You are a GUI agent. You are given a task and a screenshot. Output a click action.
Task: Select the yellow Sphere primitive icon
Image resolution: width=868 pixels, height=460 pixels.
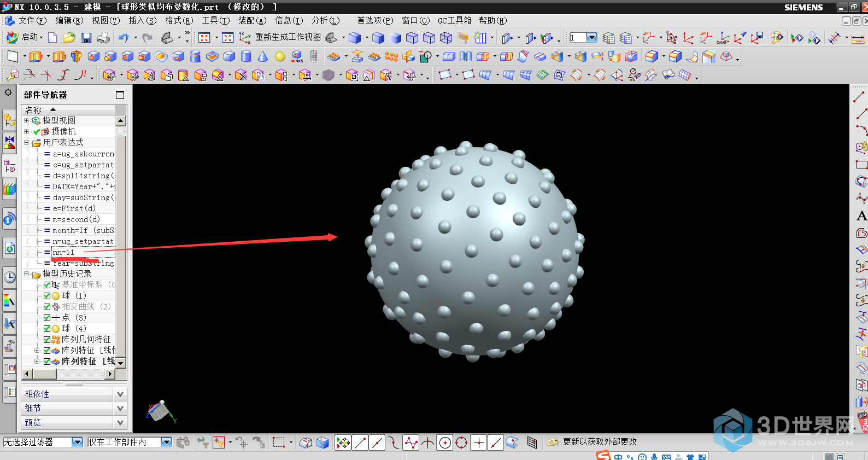(x=280, y=56)
